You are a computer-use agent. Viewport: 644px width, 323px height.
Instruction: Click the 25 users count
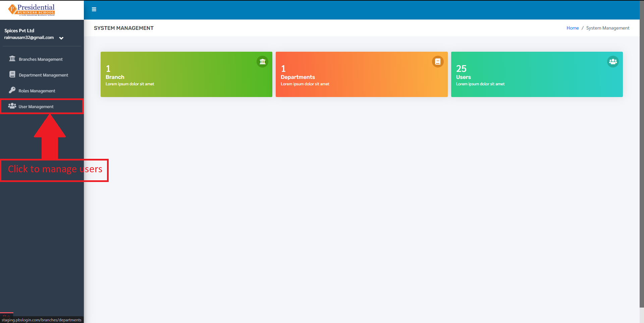pyautogui.click(x=461, y=68)
